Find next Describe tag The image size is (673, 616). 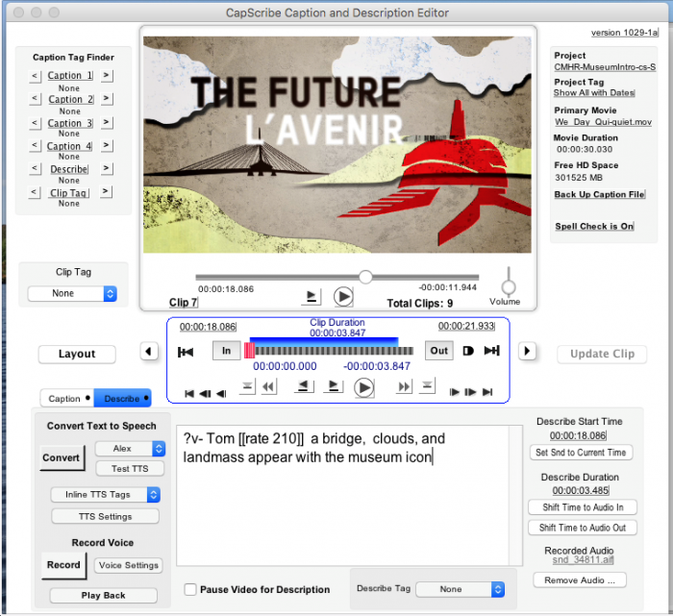click(106, 168)
